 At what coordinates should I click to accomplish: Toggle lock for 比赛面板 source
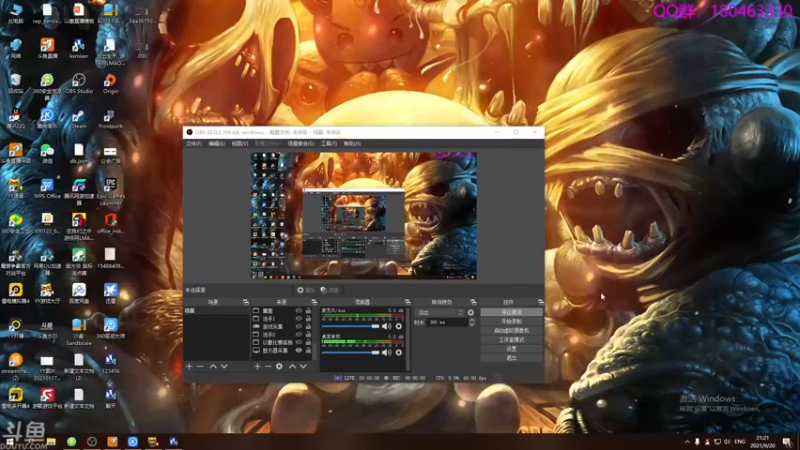coord(308,342)
